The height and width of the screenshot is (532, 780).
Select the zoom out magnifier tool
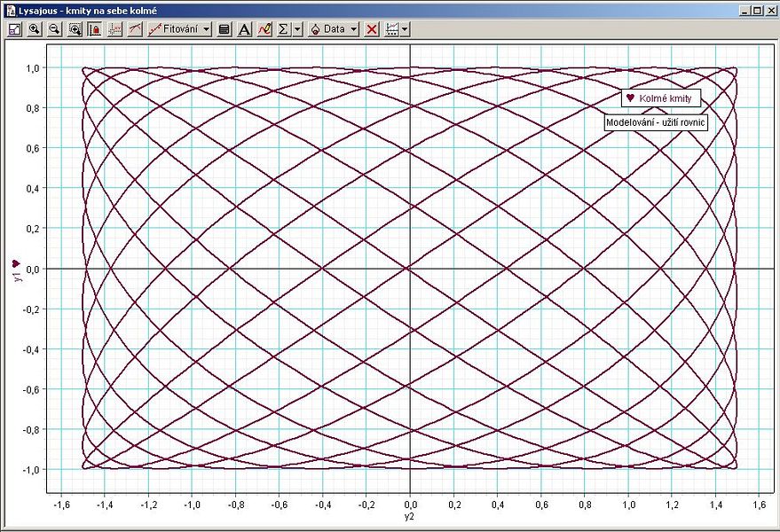[54, 29]
